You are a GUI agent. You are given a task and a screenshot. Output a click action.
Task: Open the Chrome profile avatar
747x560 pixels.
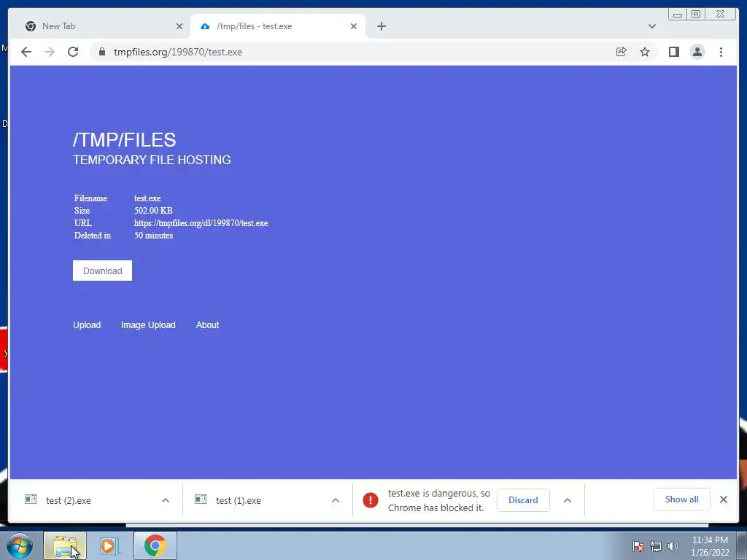(x=697, y=52)
